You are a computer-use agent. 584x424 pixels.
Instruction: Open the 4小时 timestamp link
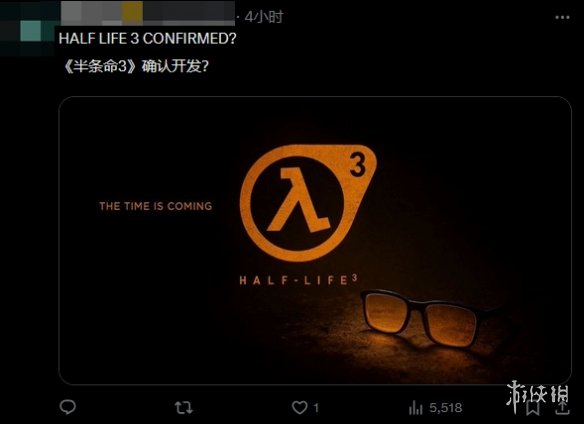click(x=264, y=17)
